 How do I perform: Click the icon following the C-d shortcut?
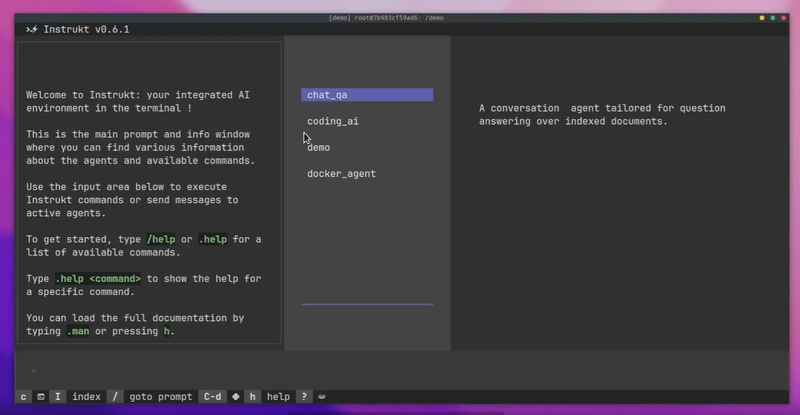pos(235,397)
